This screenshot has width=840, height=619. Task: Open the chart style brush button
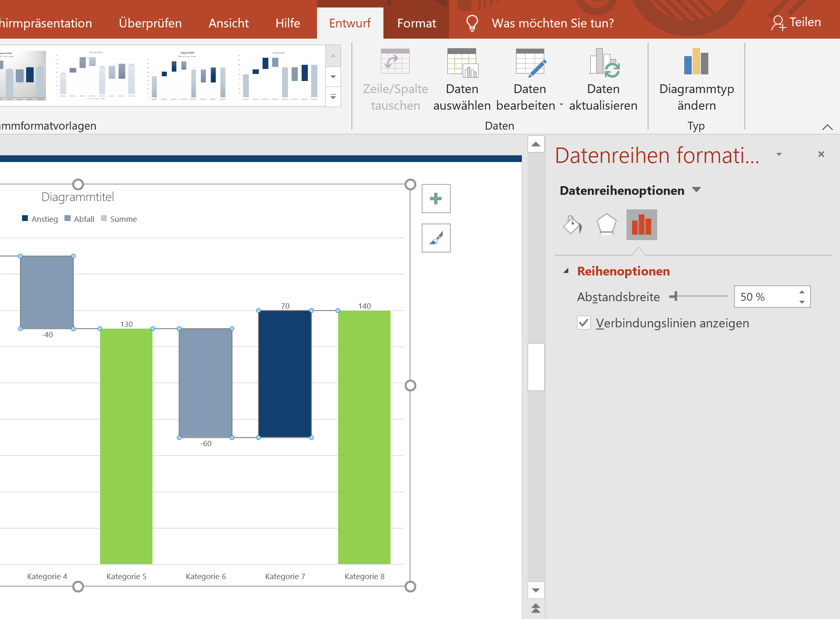tap(436, 238)
